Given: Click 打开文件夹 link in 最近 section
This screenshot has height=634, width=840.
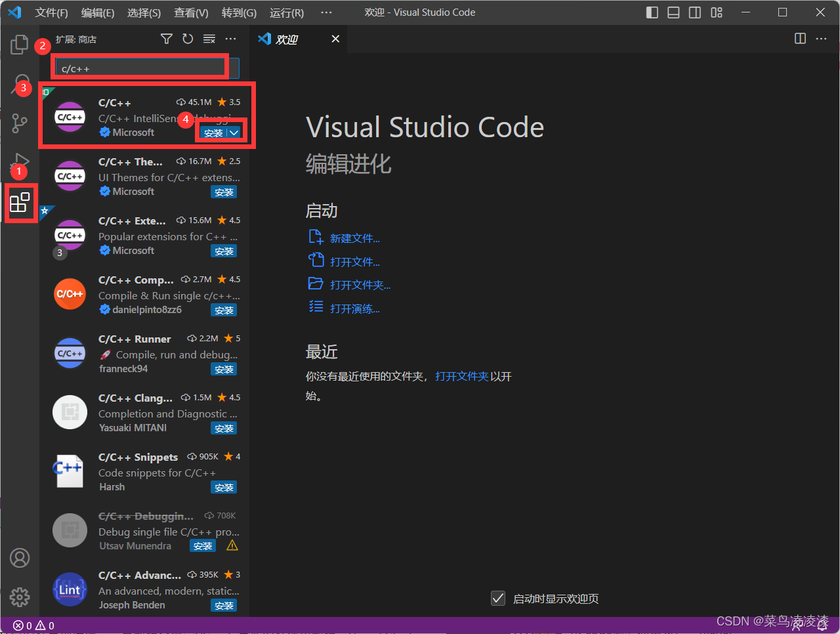Looking at the screenshot, I should pos(462,376).
